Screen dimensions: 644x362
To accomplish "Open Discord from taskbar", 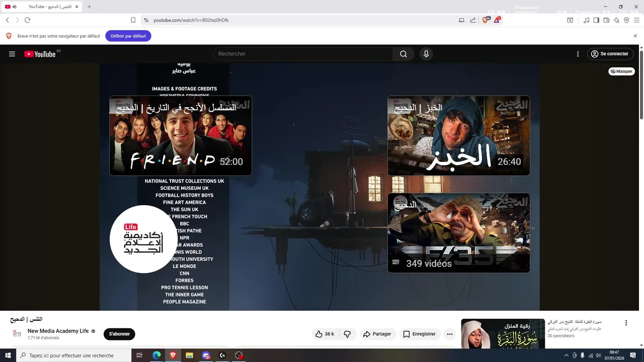I will [x=206, y=355].
